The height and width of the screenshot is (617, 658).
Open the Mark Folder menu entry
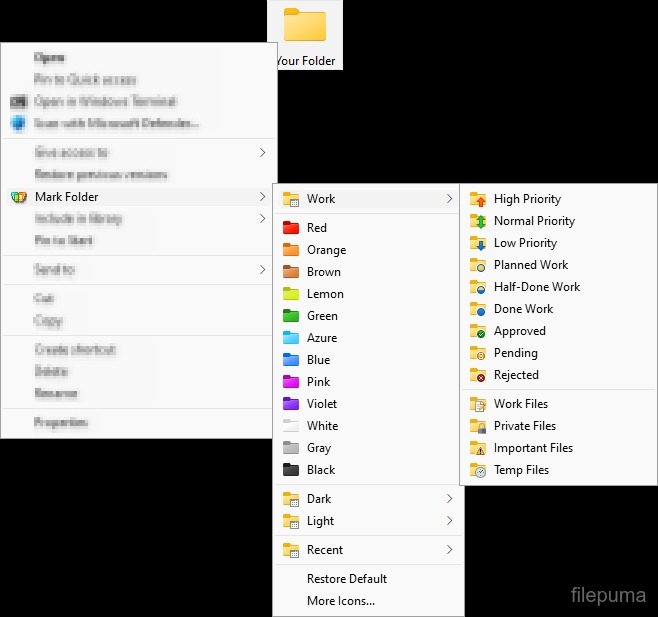(67, 197)
